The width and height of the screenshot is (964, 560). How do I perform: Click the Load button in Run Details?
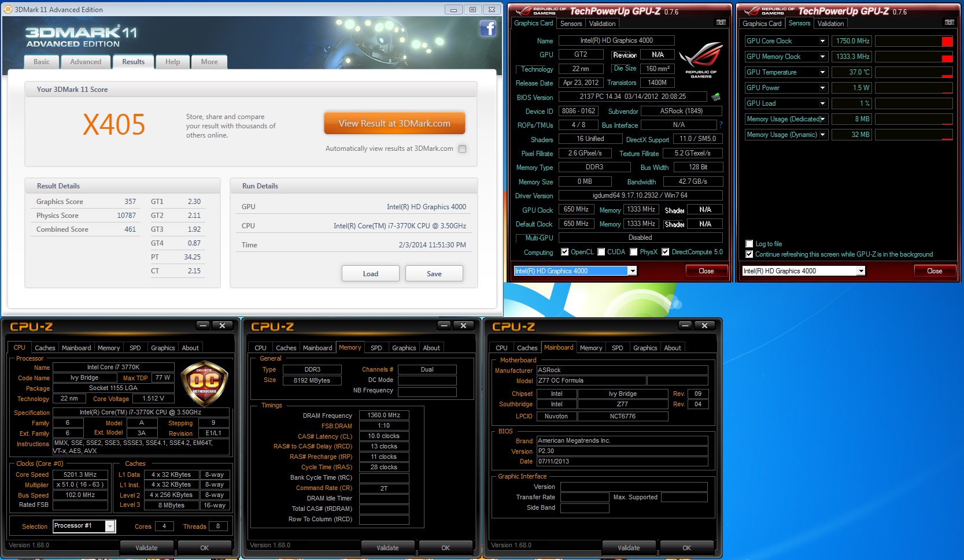point(371,274)
